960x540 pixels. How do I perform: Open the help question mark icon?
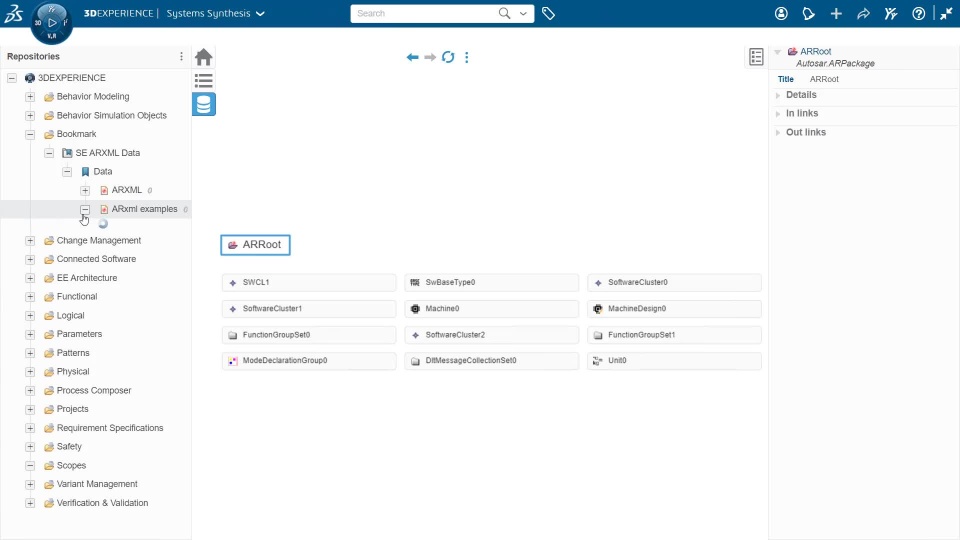(x=918, y=13)
